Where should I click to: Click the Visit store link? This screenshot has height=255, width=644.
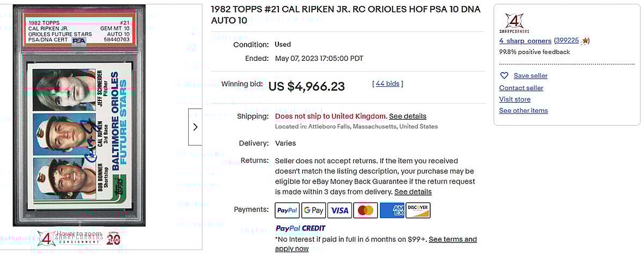pos(515,99)
